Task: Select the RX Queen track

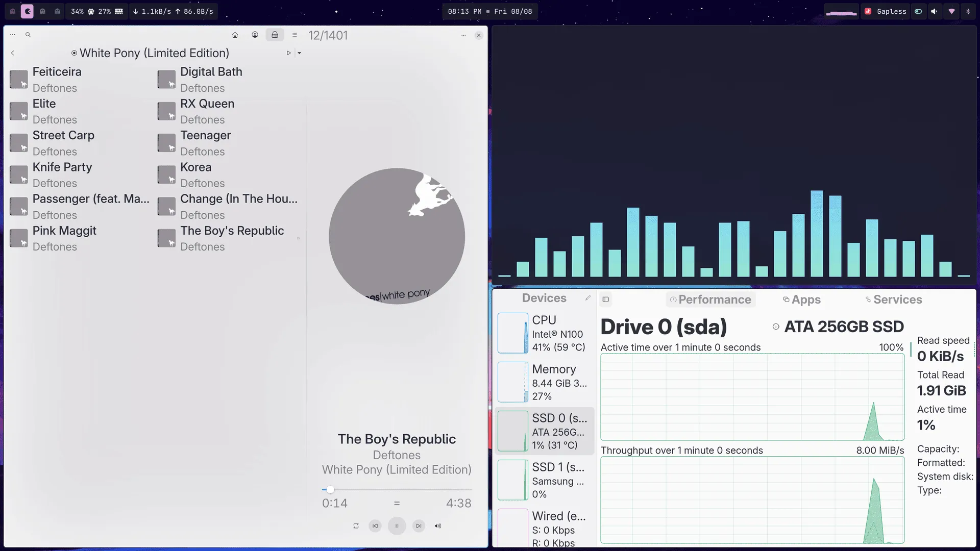Action: (228, 111)
